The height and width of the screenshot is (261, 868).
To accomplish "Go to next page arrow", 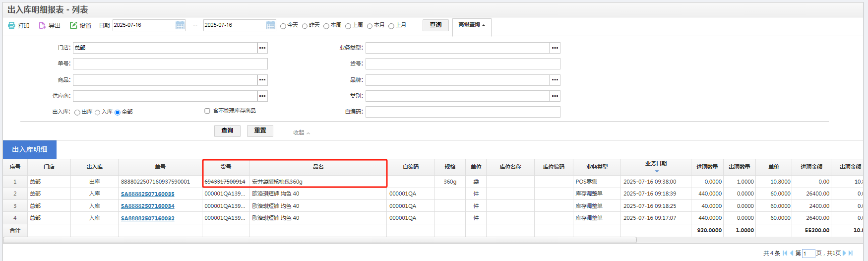I will pos(844,253).
